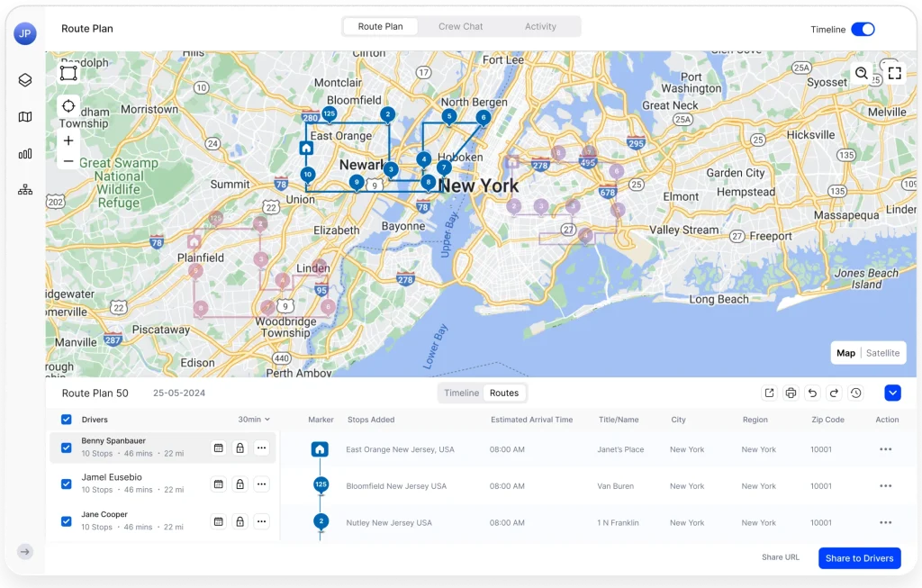This screenshot has width=922, height=588.
Task: Click Estimated Arrival Time column header
Action: coord(531,420)
